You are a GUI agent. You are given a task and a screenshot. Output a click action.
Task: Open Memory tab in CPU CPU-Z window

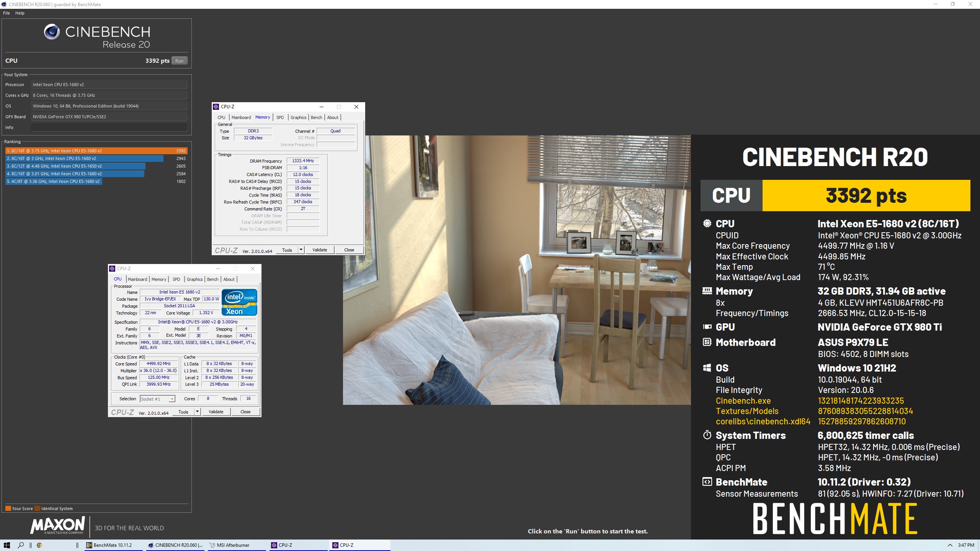click(159, 279)
